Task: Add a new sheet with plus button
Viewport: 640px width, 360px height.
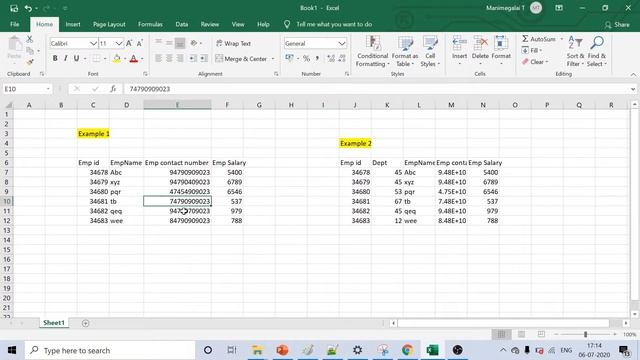Action: coord(85,323)
